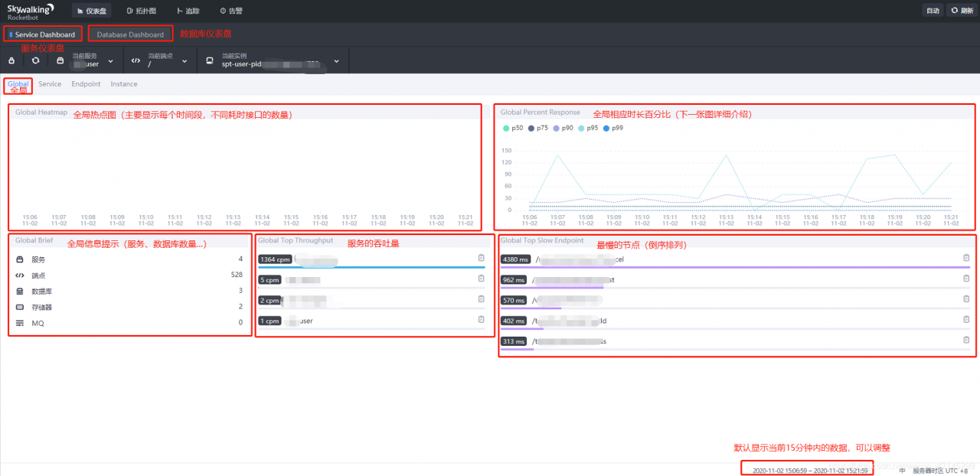980x476 pixels.
Task: Click the 数据库 count value 3
Action: coord(240,290)
